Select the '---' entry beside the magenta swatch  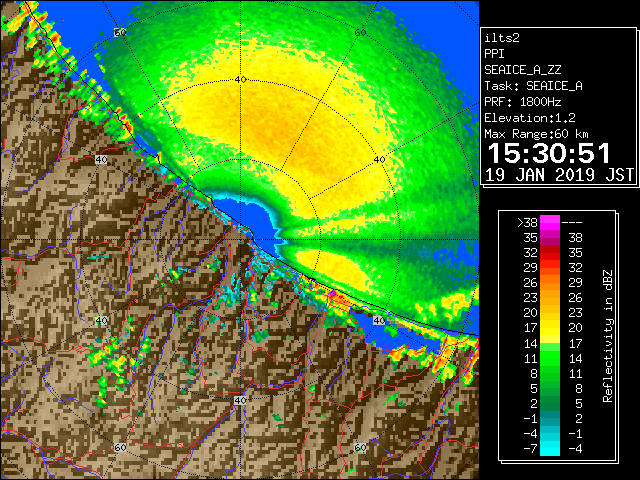(x=572, y=223)
